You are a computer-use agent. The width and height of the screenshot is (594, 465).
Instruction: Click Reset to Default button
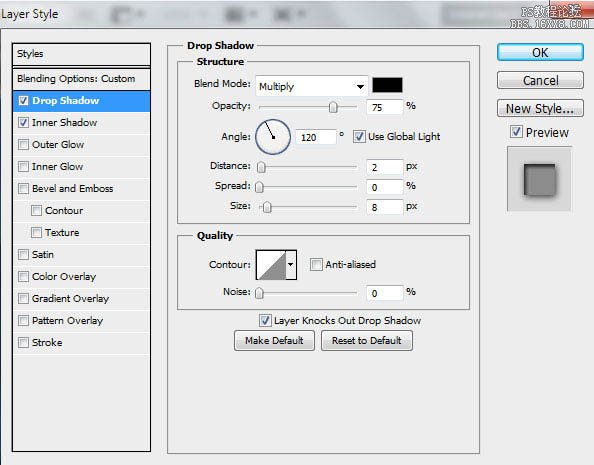(x=367, y=340)
